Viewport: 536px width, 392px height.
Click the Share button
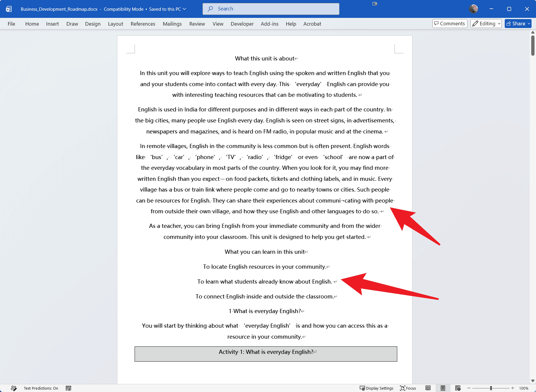coord(516,24)
